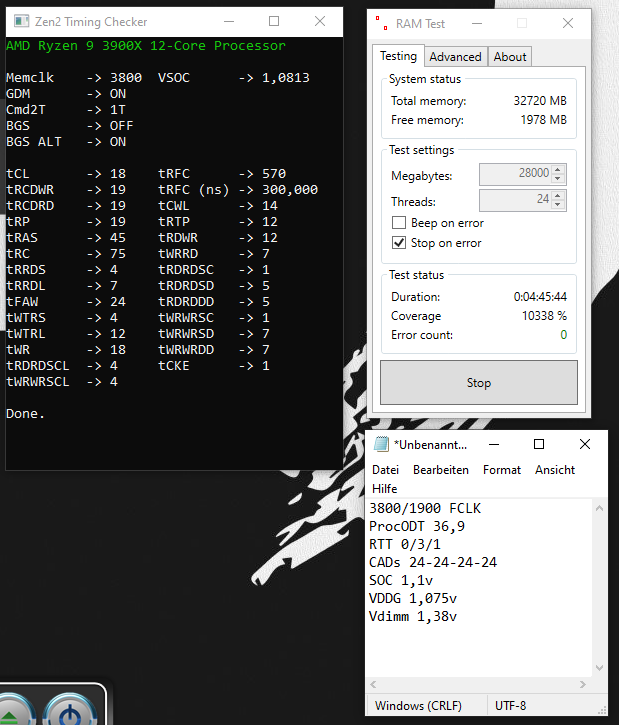Image resolution: width=619 pixels, height=725 pixels.
Task: Open the Bearbeiten menu
Action: [441, 470]
